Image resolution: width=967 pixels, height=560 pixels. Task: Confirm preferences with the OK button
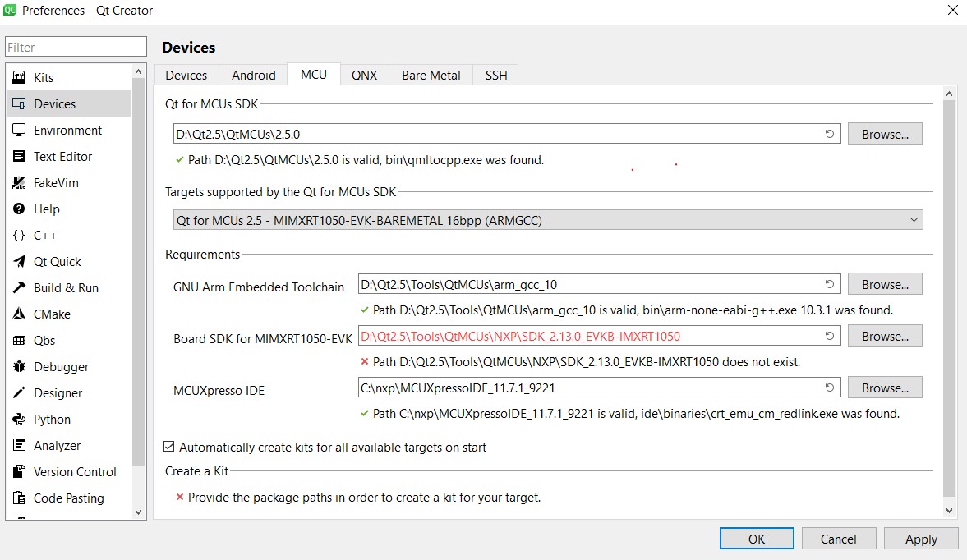click(757, 539)
